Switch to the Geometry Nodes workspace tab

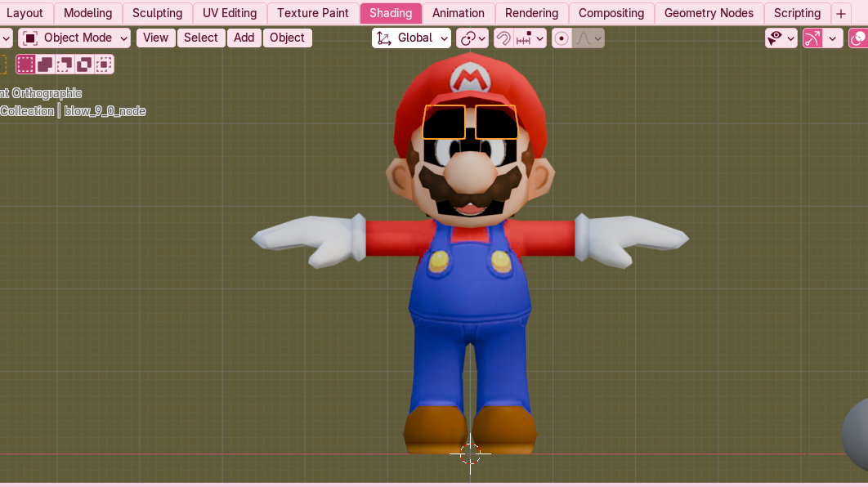coord(709,13)
